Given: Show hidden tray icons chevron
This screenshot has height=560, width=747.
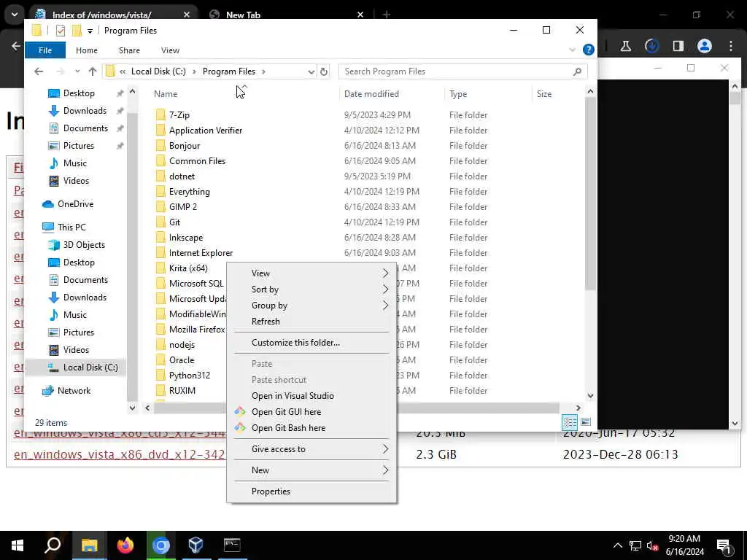Looking at the screenshot, I should click(x=617, y=545).
